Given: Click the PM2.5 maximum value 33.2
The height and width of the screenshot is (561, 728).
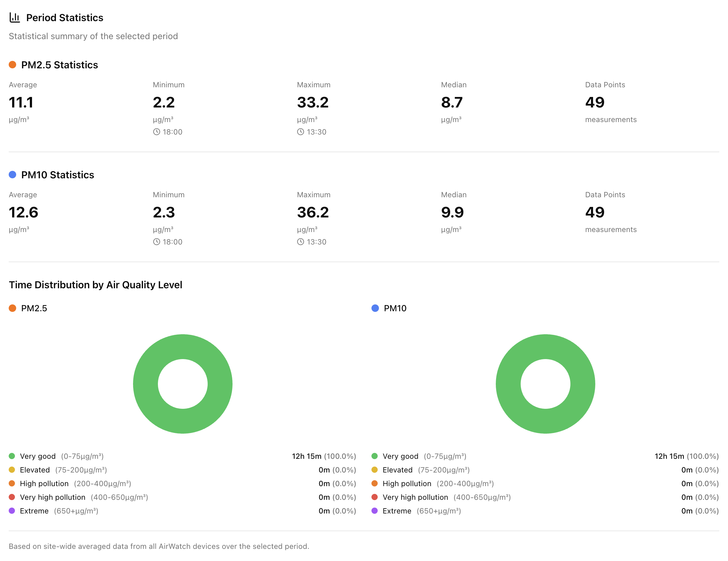Looking at the screenshot, I should [x=313, y=102].
